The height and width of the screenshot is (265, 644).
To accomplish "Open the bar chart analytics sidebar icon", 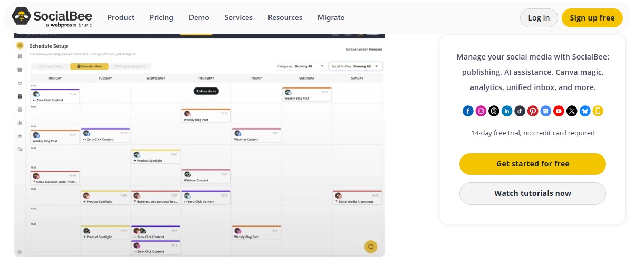I will point(20,123).
